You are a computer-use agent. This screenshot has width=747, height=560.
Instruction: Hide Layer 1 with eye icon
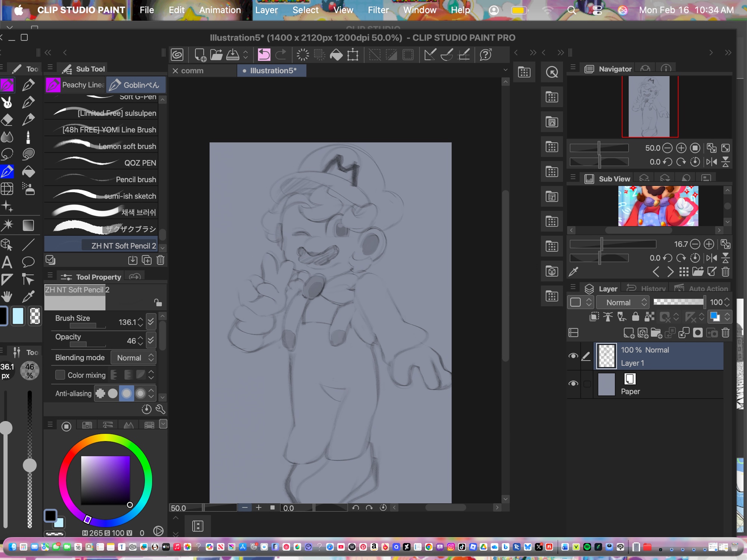(x=573, y=356)
